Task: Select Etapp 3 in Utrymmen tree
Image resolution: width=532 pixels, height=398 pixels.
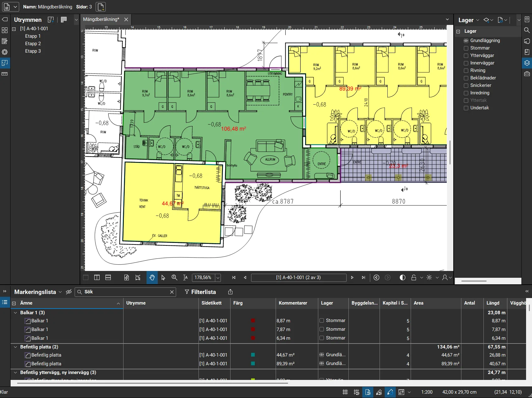Action: 33,51
